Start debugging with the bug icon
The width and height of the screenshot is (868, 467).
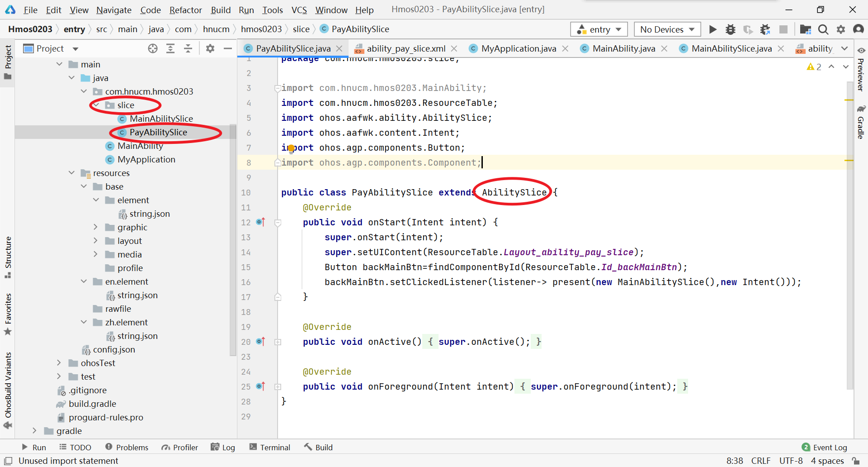pyautogui.click(x=730, y=29)
